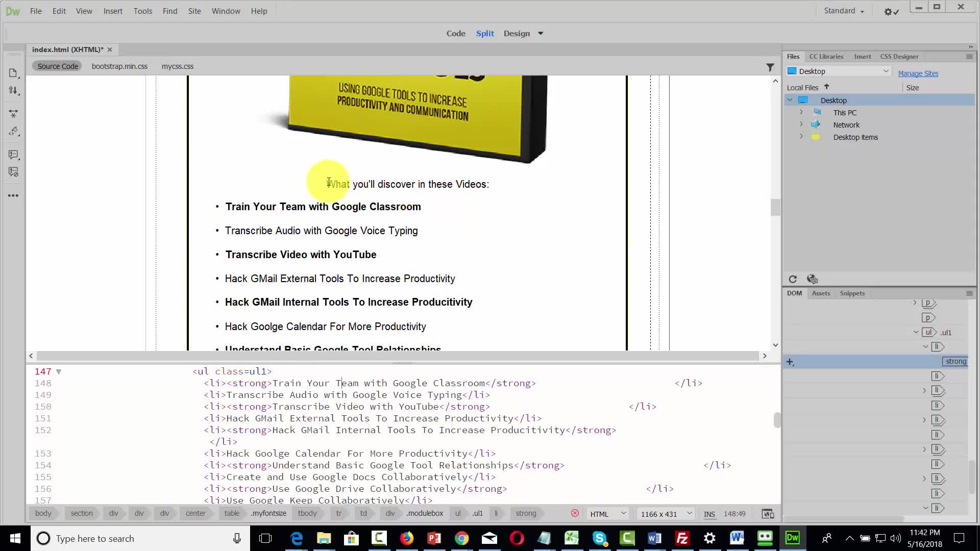
Task: Open the 1166 x 431 window size dropdown
Action: click(x=666, y=514)
